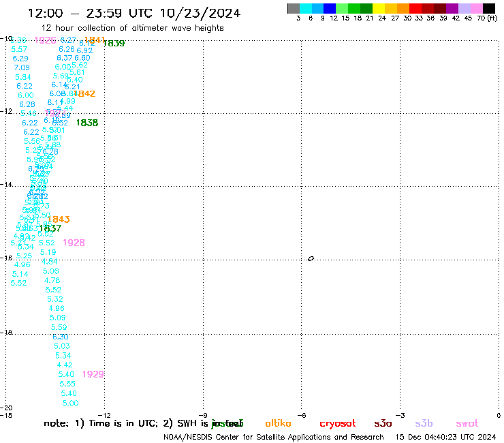Click the wave height value 7.09

[x=22, y=67]
